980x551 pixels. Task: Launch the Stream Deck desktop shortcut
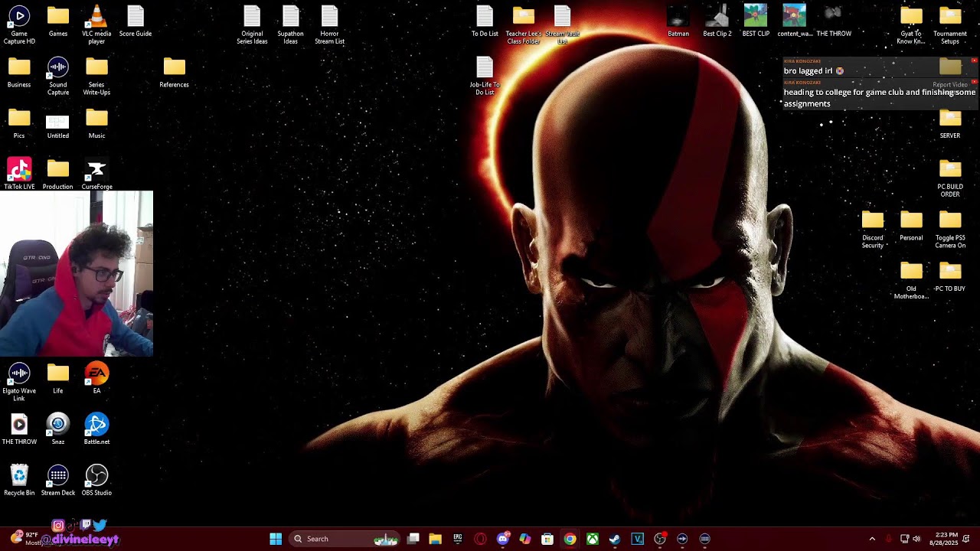click(x=58, y=480)
